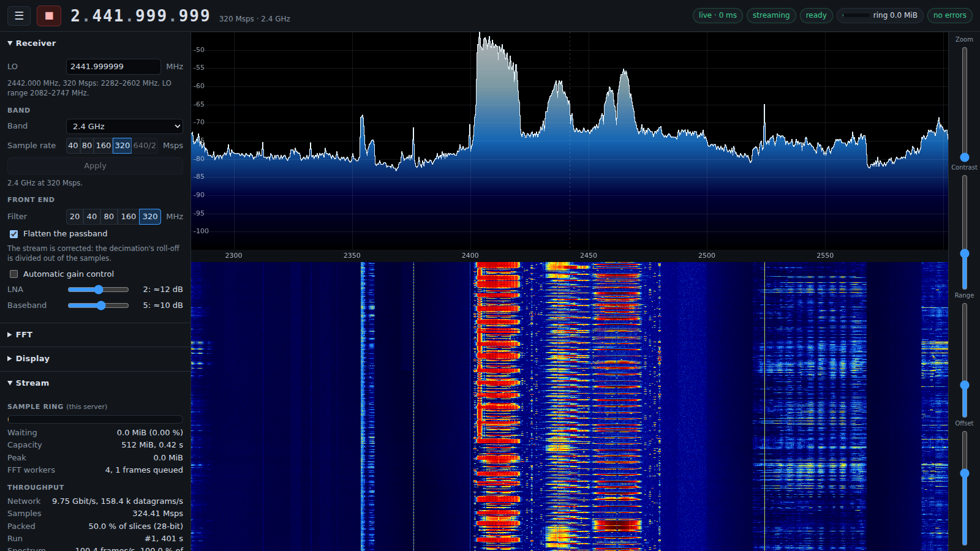Click the ring 0.0 MiB indicator
The image size is (980, 551).
(x=880, y=15)
